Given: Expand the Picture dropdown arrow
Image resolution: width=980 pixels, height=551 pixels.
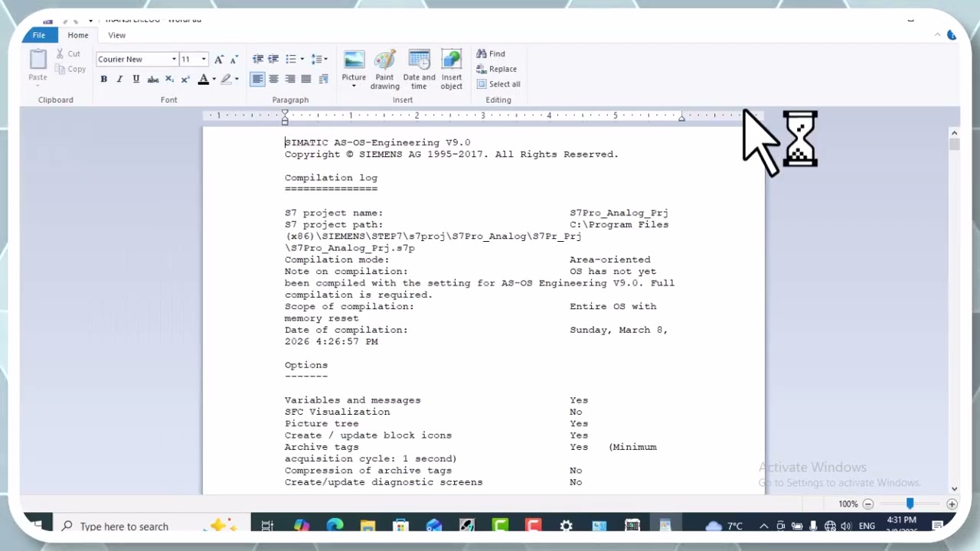Looking at the screenshot, I should [x=354, y=86].
